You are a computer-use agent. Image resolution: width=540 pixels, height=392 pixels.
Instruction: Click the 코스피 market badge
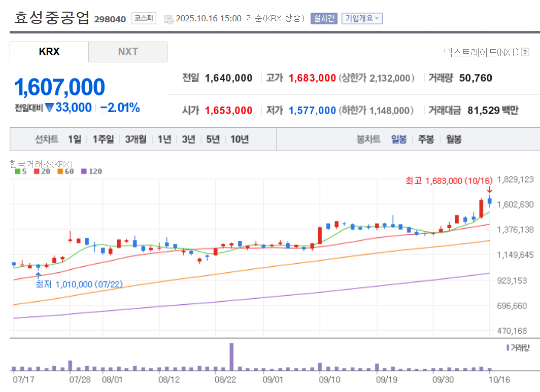(x=144, y=18)
